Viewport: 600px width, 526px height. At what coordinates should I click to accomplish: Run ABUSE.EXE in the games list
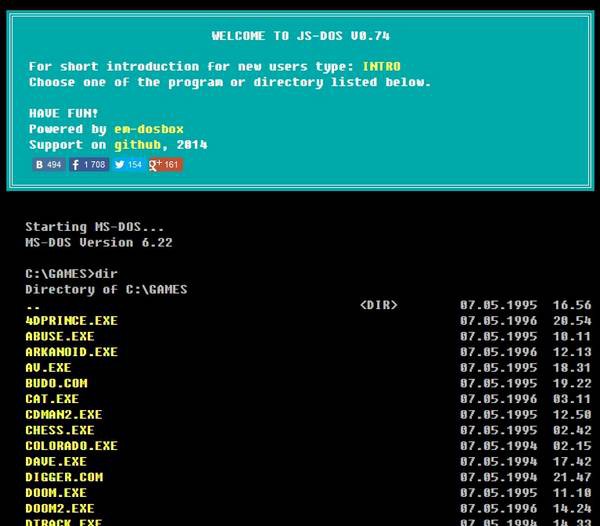(59, 337)
